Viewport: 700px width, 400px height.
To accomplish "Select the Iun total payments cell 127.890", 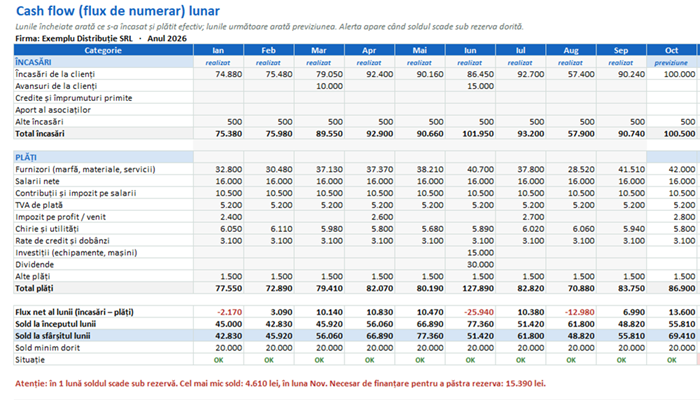I will 471,288.
